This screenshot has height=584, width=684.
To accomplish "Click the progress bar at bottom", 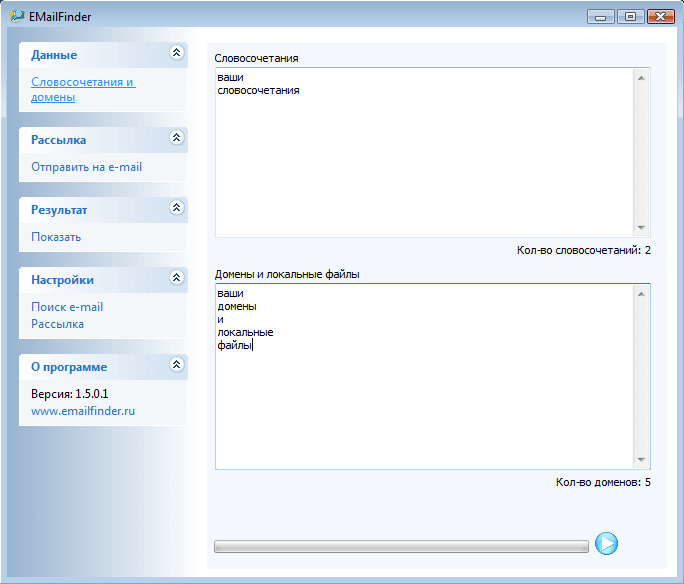I will pyautogui.click(x=401, y=546).
